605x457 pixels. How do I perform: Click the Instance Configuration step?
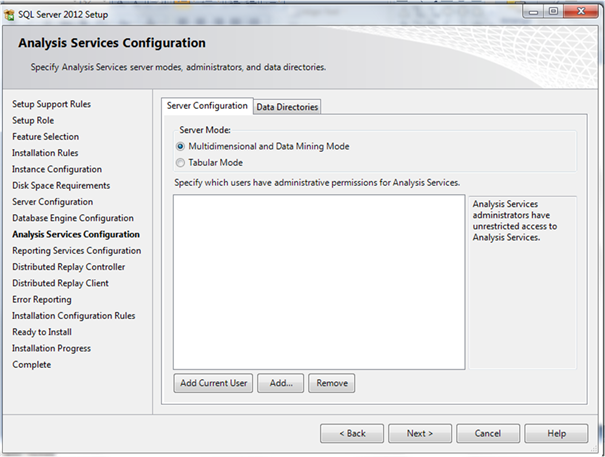[57, 169]
